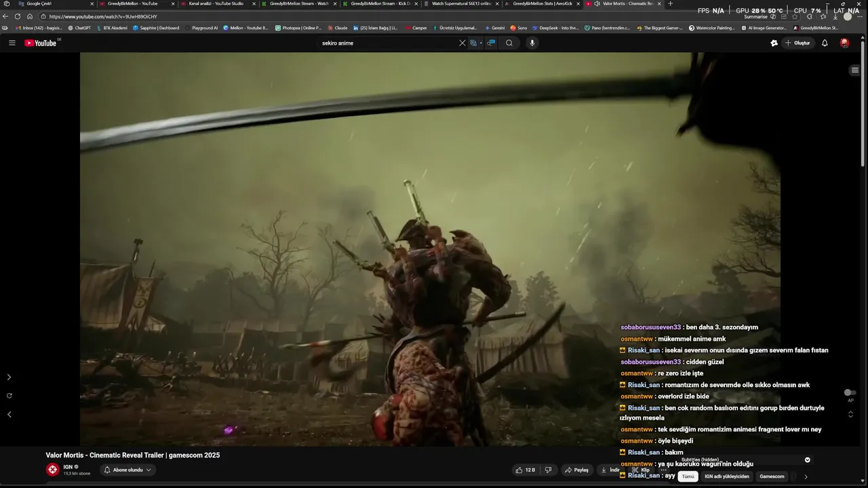Open the AI Image Generator bookmark
This screenshot has height=488, width=868.
click(764, 28)
